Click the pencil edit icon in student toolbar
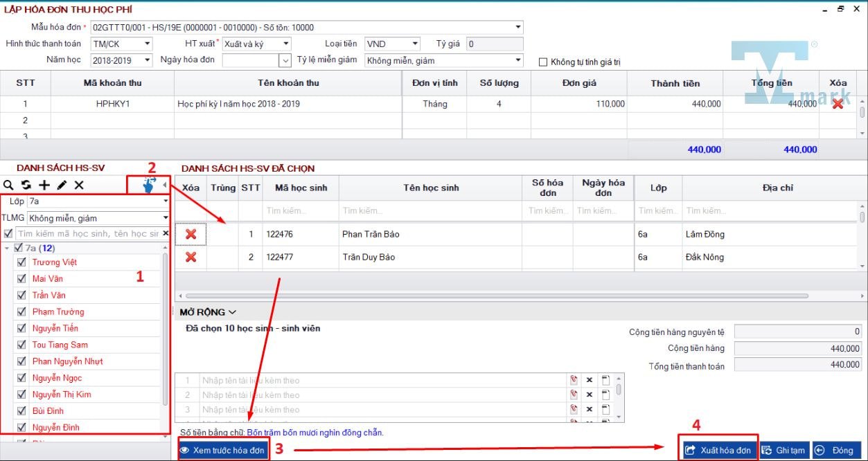The height and width of the screenshot is (461, 868). coord(62,185)
